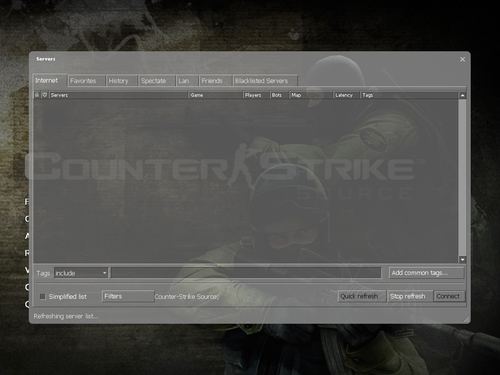Viewport: 500px width, 375px height.
Task: Click the Quick refresh button
Action: coord(362,296)
